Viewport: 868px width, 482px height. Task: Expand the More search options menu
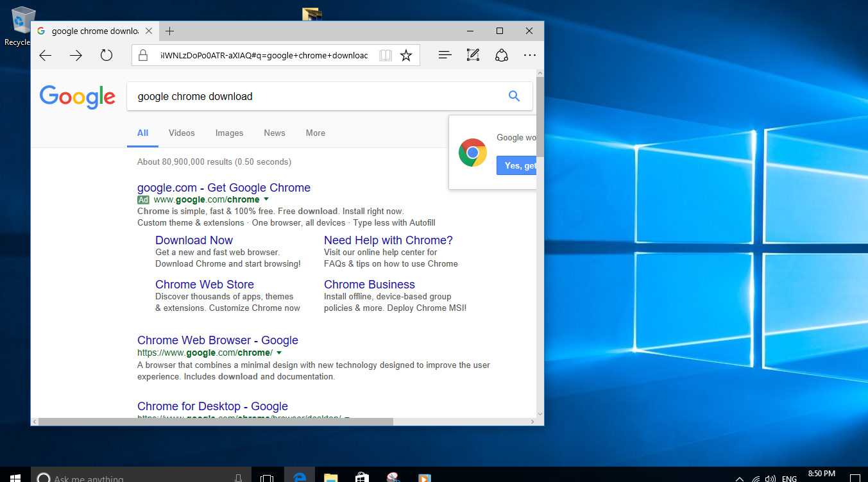click(316, 133)
